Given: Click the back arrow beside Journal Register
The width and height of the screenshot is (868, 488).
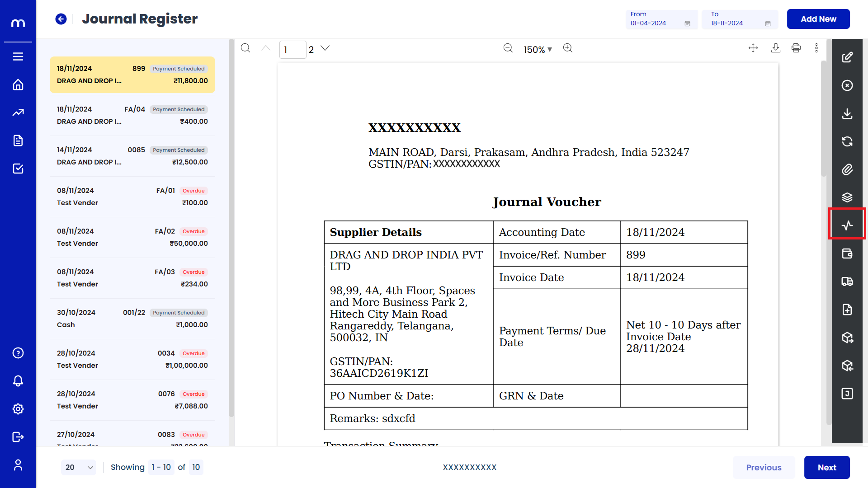Looking at the screenshot, I should (61, 19).
